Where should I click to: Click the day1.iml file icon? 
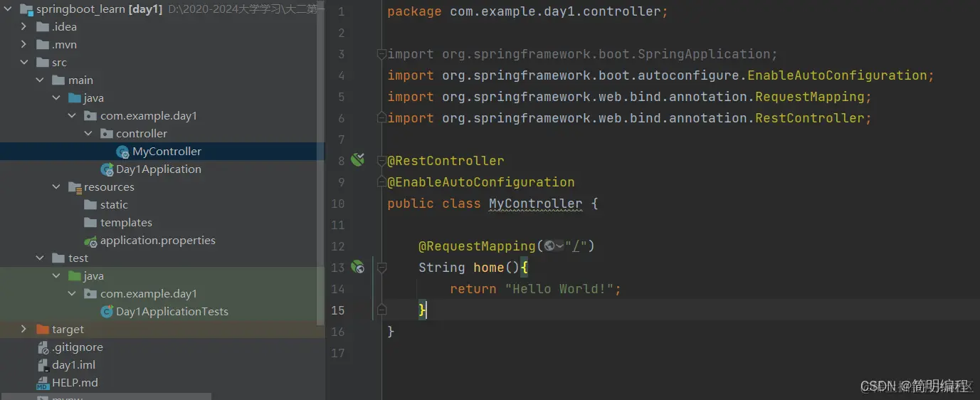(43, 365)
